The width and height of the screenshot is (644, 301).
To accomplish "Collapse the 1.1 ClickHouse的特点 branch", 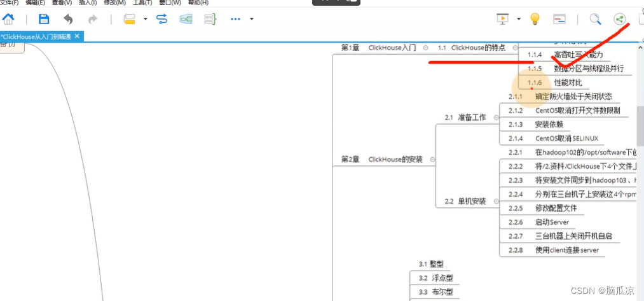I will click(515, 48).
